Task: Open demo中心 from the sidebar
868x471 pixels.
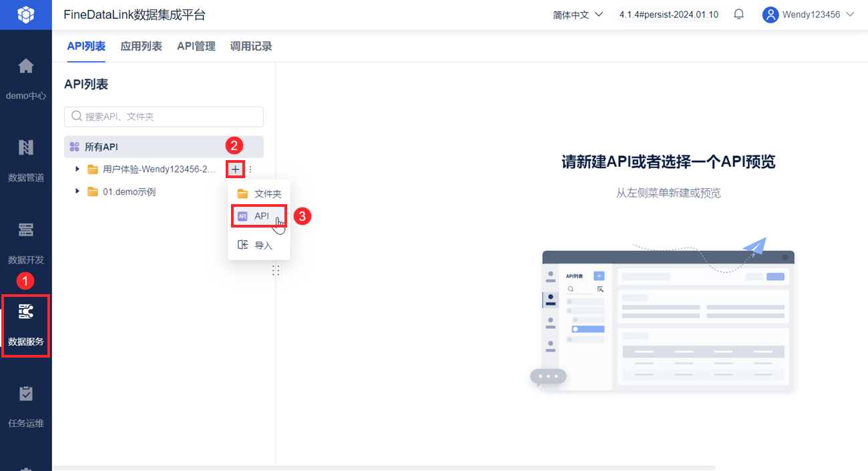Action: (26, 79)
